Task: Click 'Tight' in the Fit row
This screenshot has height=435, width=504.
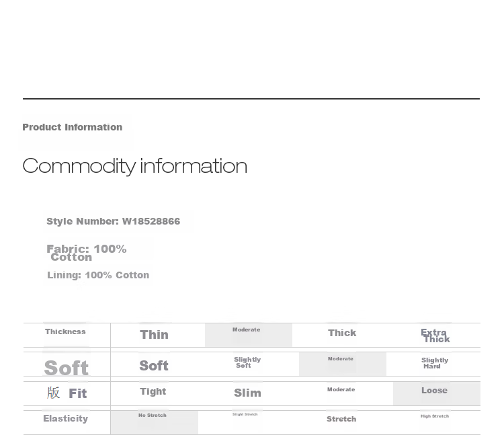Action: coord(153,391)
